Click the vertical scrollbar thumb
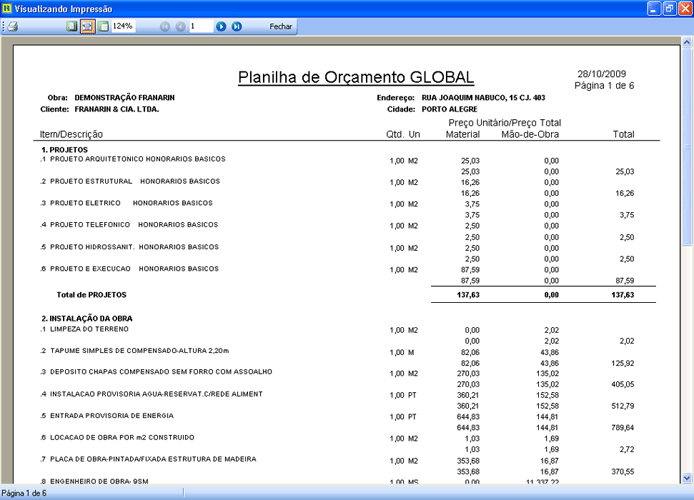The image size is (694, 500). 686,146
